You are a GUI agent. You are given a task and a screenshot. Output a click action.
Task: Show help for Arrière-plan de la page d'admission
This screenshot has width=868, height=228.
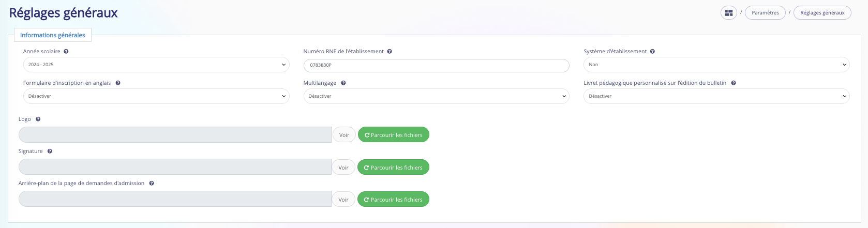152,184
